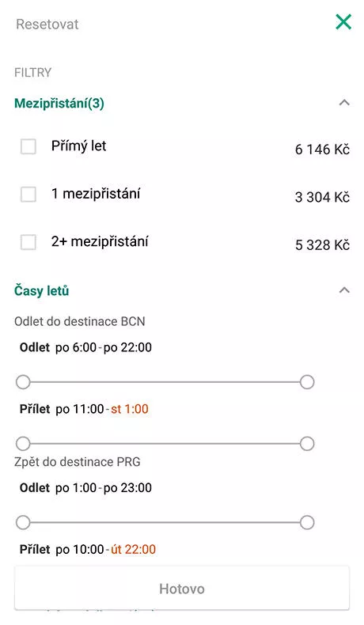Click left handle of BCN Odlet slider
Image resolution: width=364 pixels, height=625 pixels.
pyautogui.click(x=23, y=382)
